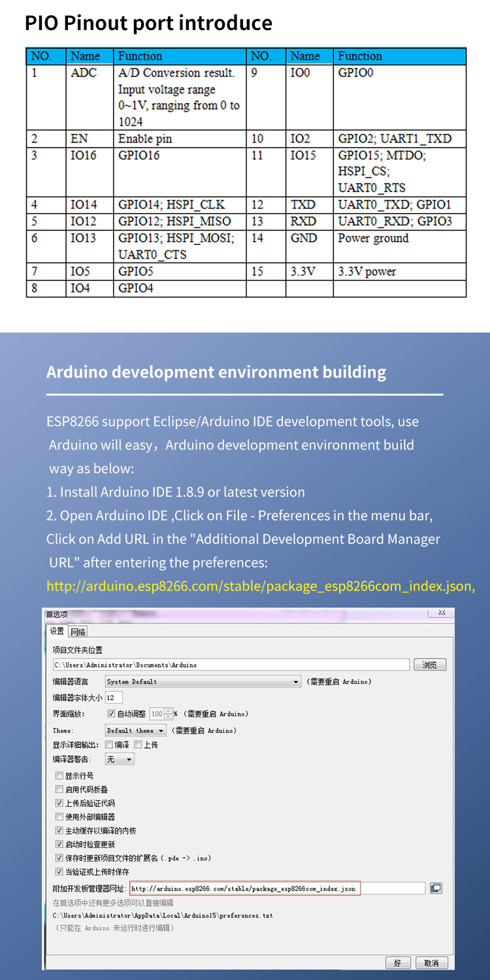Open the preferences.txt file path

pos(163,915)
